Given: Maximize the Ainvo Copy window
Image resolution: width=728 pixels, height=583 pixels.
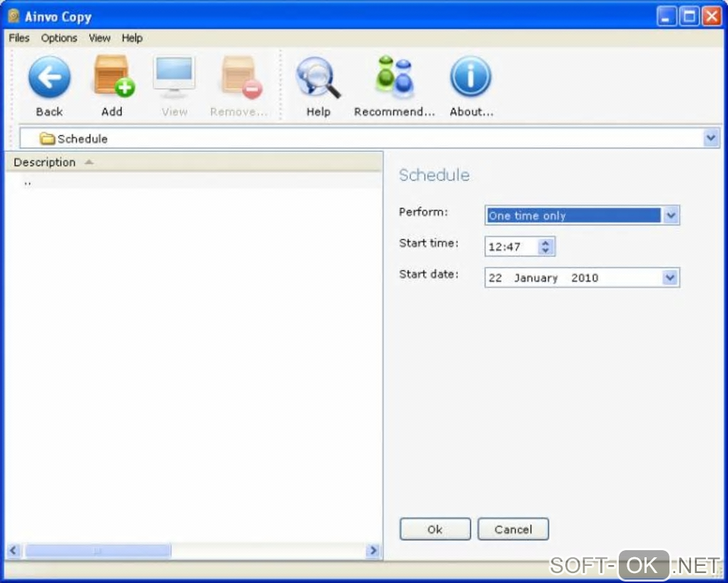Looking at the screenshot, I should coord(689,16).
